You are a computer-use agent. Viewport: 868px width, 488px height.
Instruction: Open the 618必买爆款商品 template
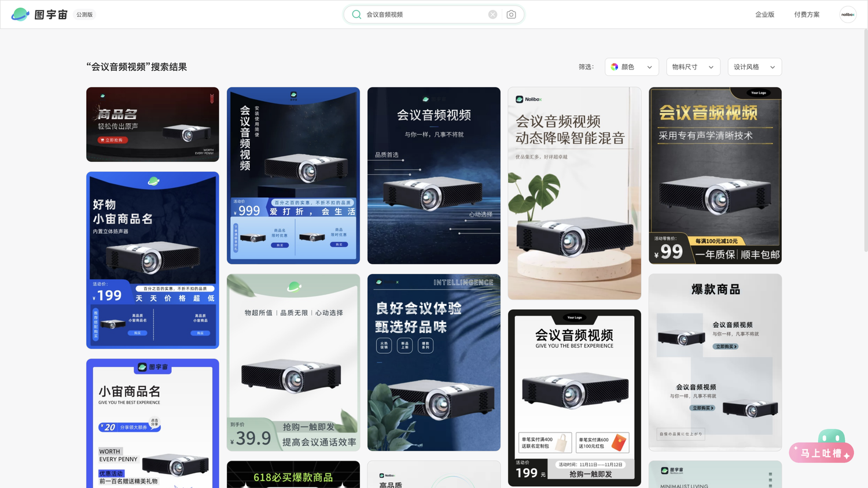293,474
